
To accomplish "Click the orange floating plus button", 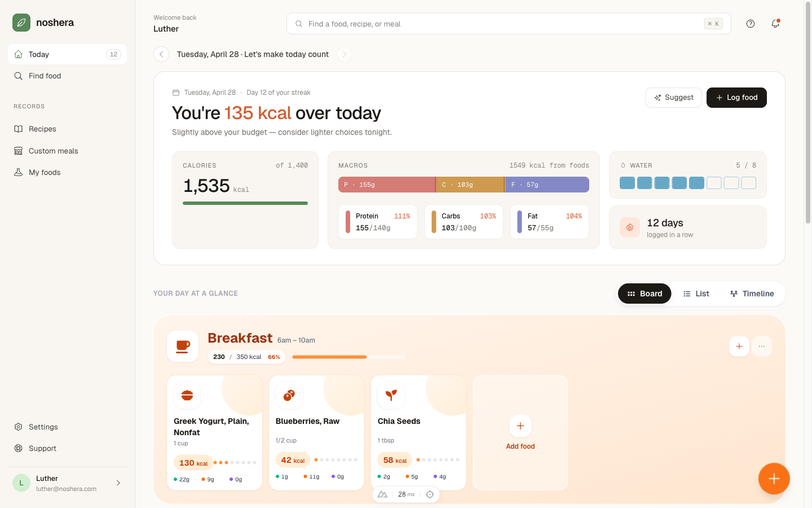I will [x=774, y=479].
